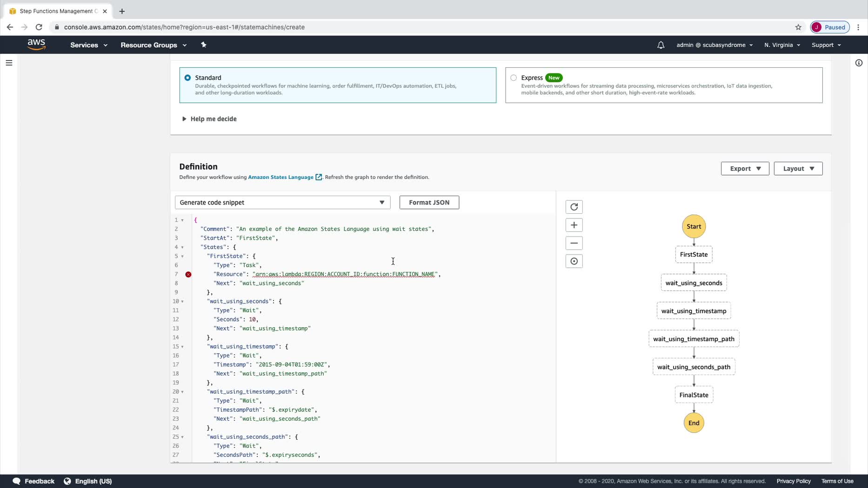Open the Resource Groups menu
Screen dimensions: 868x488
tap(153, 45)
